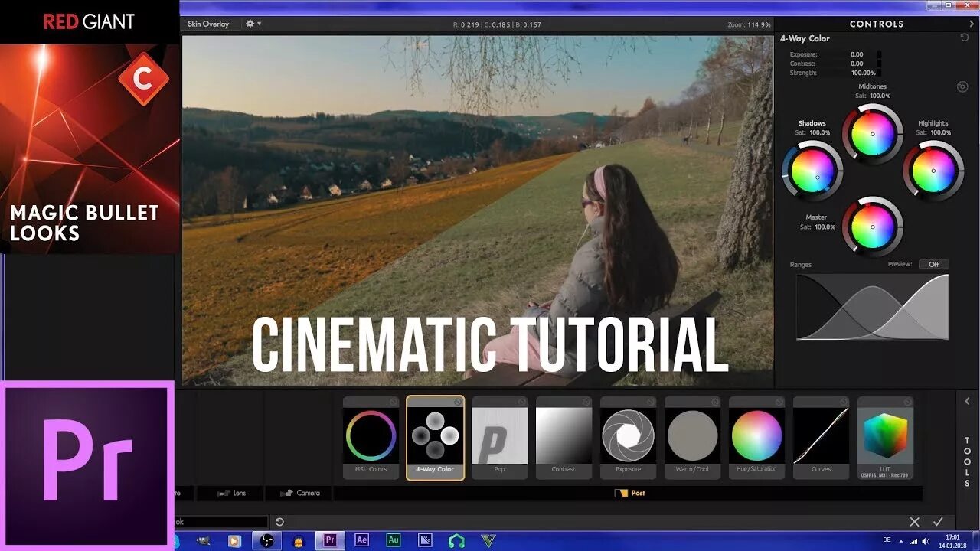Open the OSIRIS LUT tool
This screenshot has width=980, height=551.
coord(885,438)
